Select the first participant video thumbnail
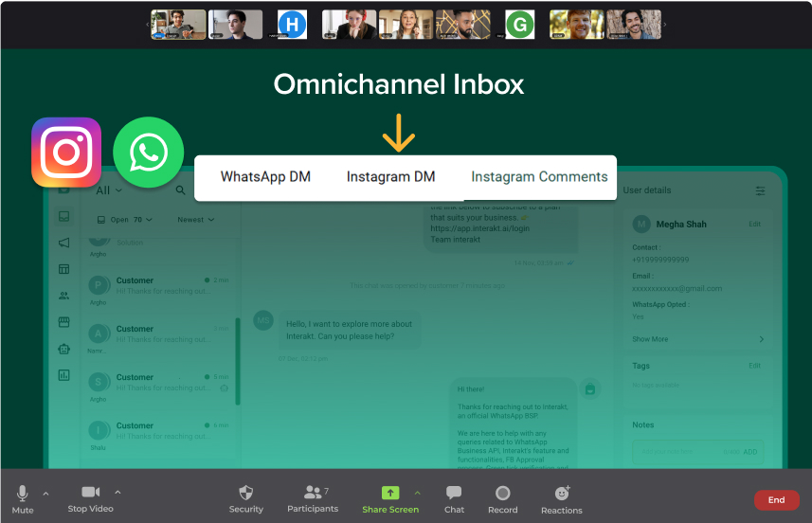Screen dimensions: 812x523 pos(178,25)
